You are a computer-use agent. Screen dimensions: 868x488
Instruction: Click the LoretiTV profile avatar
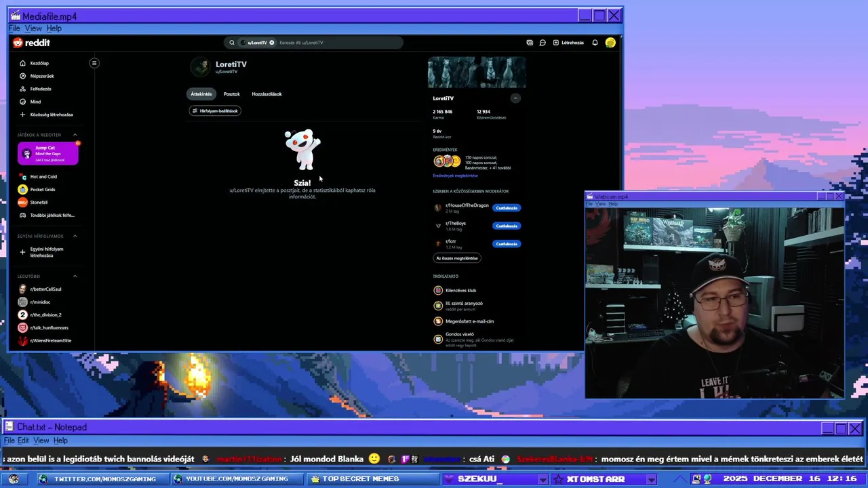201,66
